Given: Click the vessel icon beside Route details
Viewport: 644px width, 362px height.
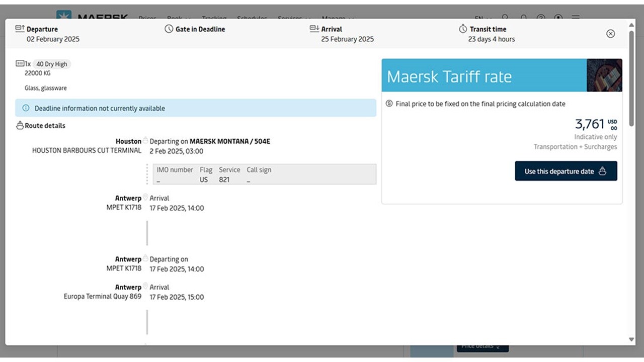Looking at the screenshot, I should (19, 125).
